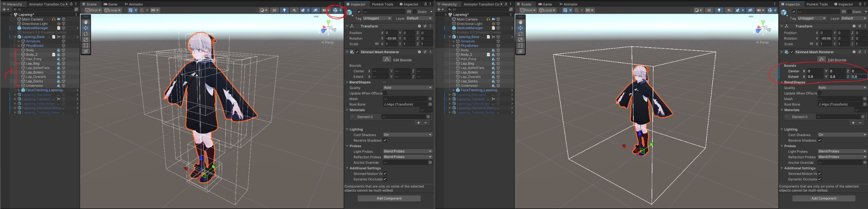Toggle Gizmos button in right scene toolbar

click(x=770, y=10)
